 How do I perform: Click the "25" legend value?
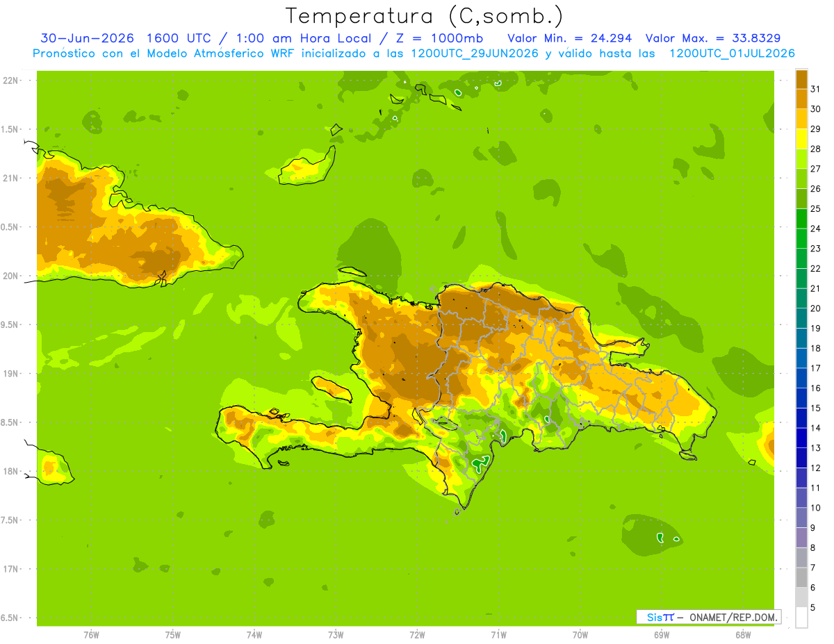click(x=816, y=208)
